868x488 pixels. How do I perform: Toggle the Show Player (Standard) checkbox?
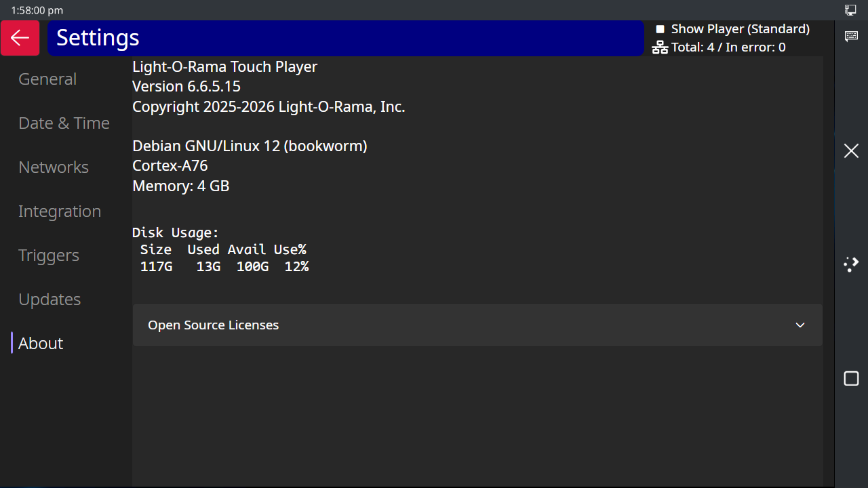(660, 29)
